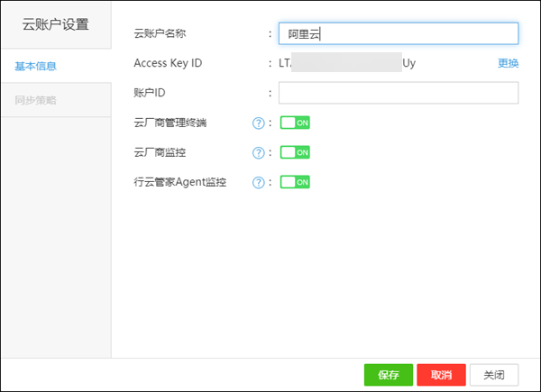Click the red 取消 button
The image size is (541, 392).
[x=441, y=375]
